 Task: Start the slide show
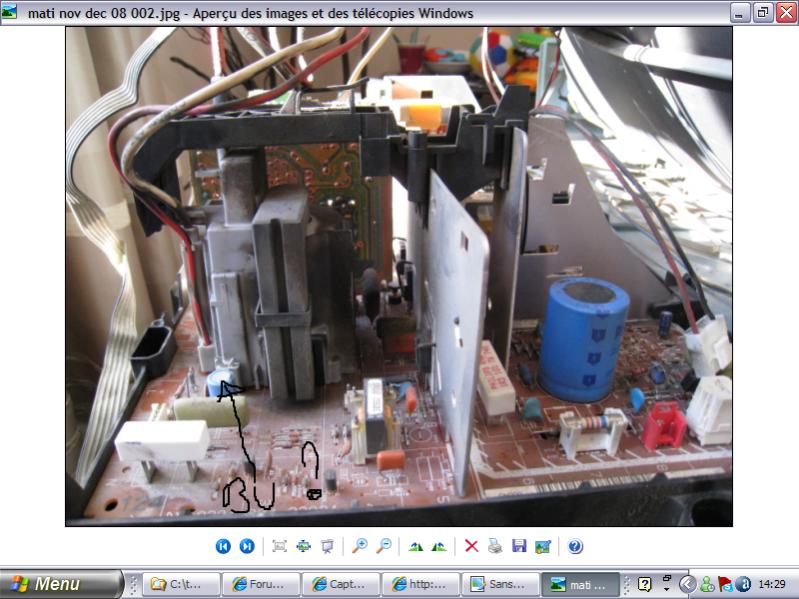(327, 546)
